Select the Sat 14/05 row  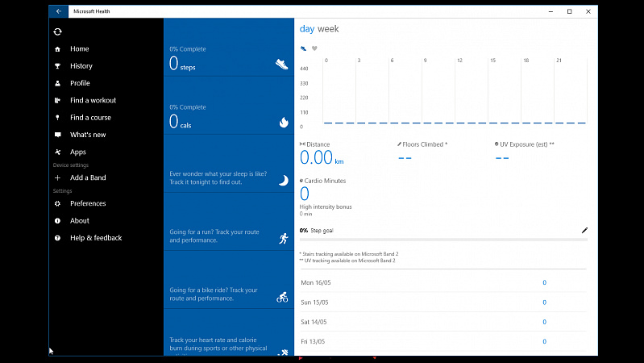[x=443, y=322]
